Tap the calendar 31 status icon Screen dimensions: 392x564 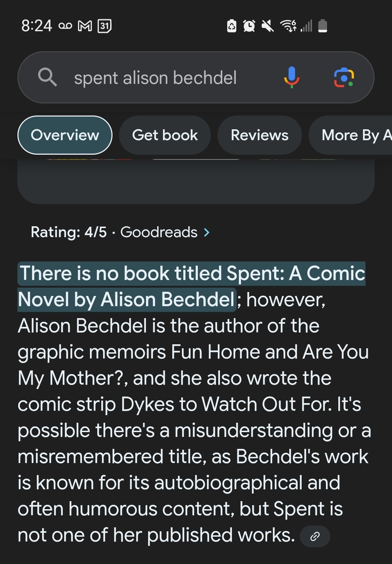pos(105,26)
